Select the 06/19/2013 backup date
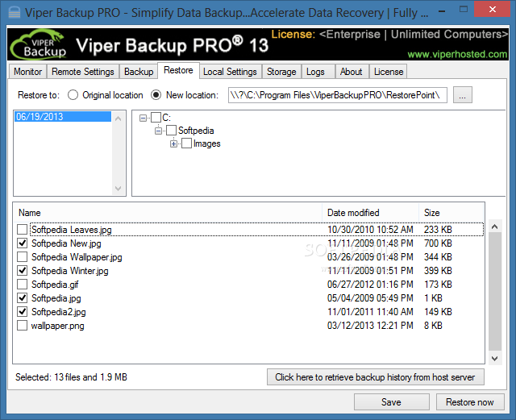 pyautogui.click(x=63, y=117)
